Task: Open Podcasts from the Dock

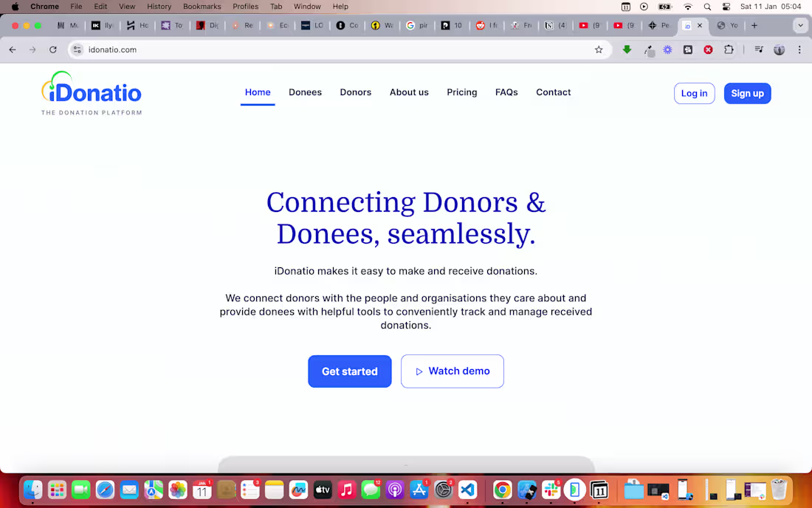Action: pos(395,490)
